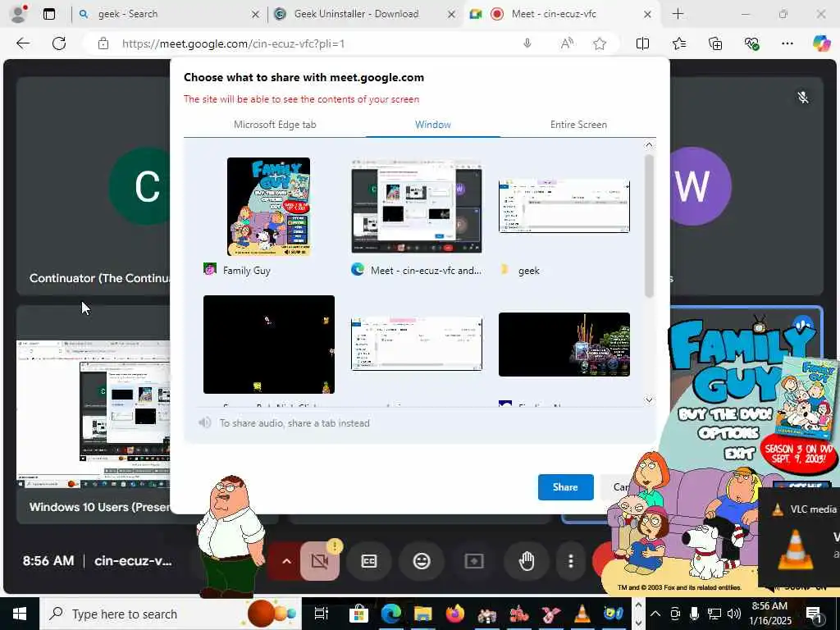Click the Windows 10 Users presentation tile

tap(94, 414)
